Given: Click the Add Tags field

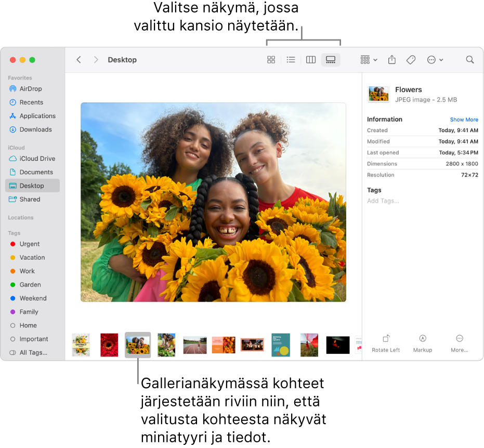Looking at the screenshot, I should click(x=383, y=201).
